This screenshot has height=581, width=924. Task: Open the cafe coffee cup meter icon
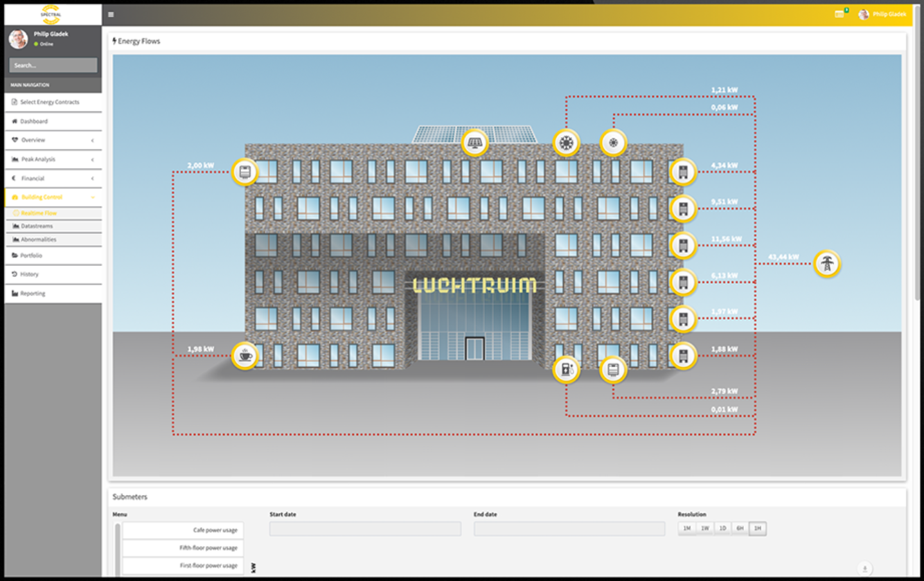tap(246, 355)
